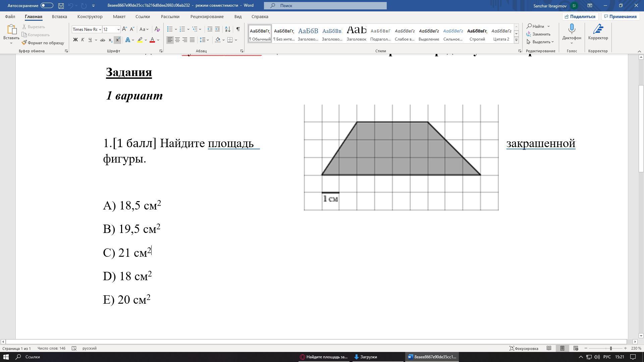
Task: Switch to Web Layout view icon
Action: [x=576, y=348]
